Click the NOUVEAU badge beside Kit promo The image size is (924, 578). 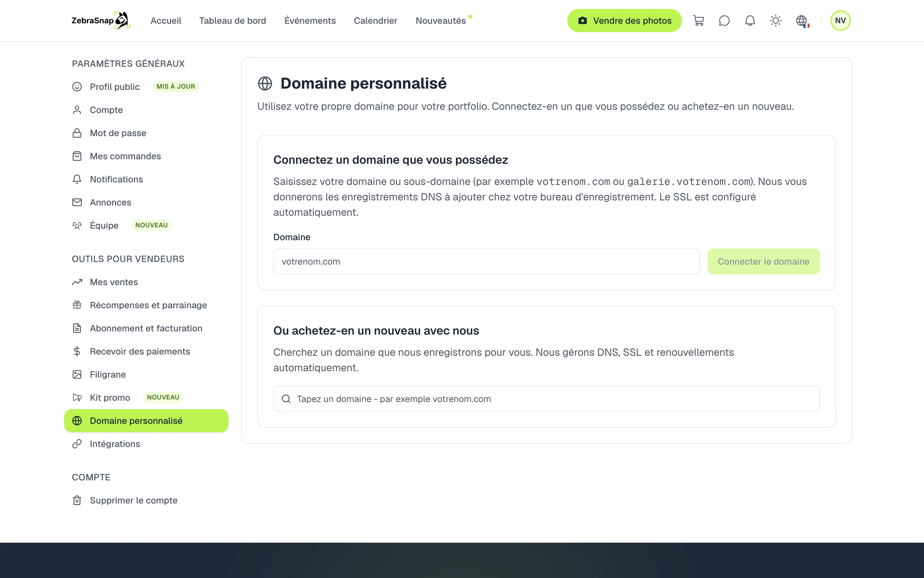[x=163, y=398]
